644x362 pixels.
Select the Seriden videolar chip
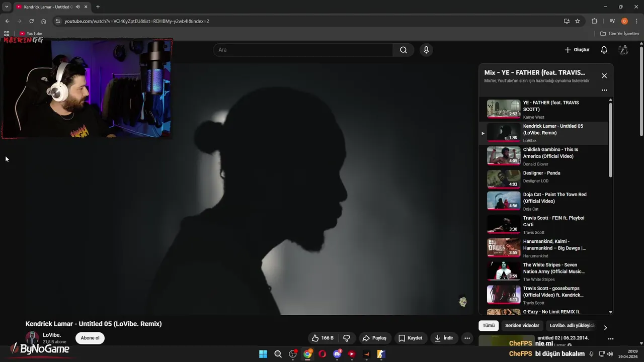[x=522, y=326]
